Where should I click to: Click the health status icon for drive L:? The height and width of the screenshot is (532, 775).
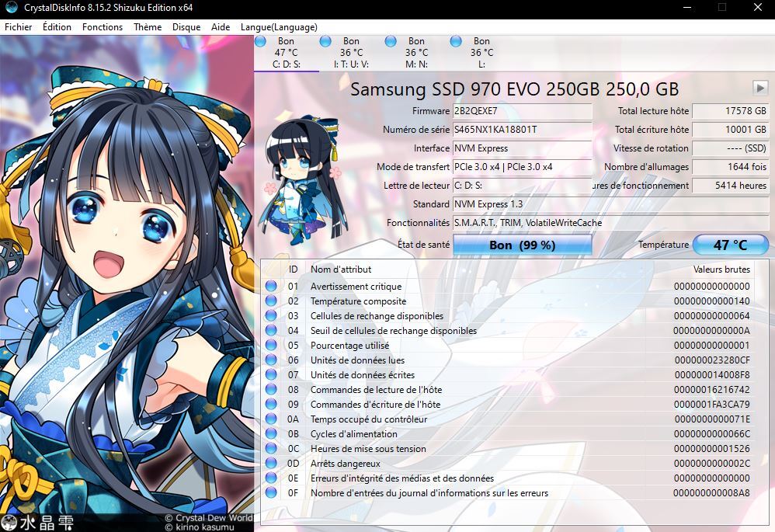tap(455, 40)
